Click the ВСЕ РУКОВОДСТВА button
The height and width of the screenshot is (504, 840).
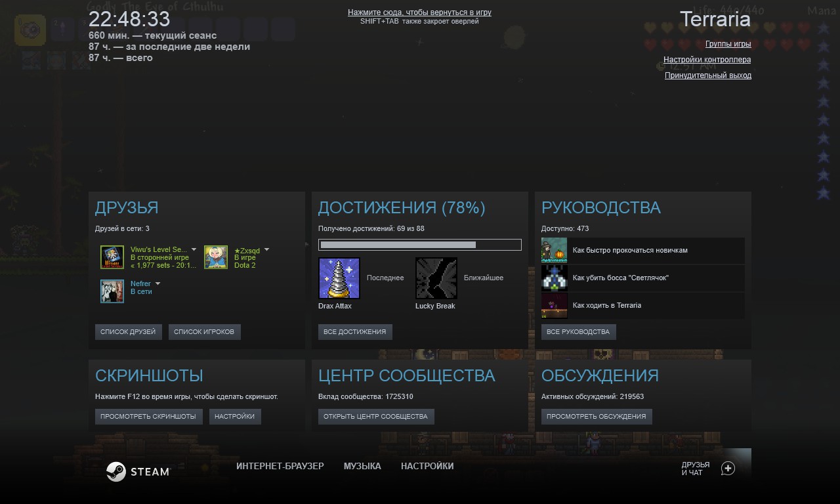coord(578,332)
